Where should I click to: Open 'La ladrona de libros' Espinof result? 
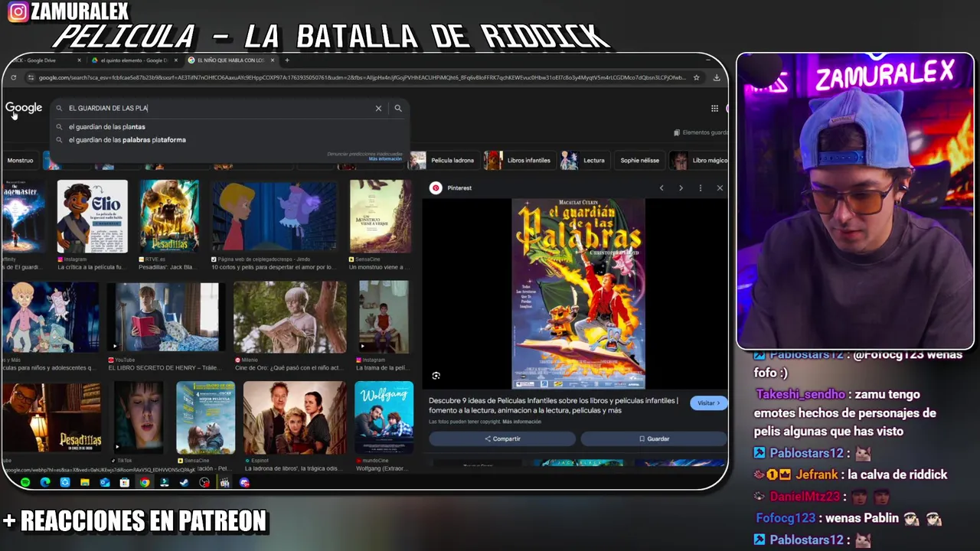point(295,418)
